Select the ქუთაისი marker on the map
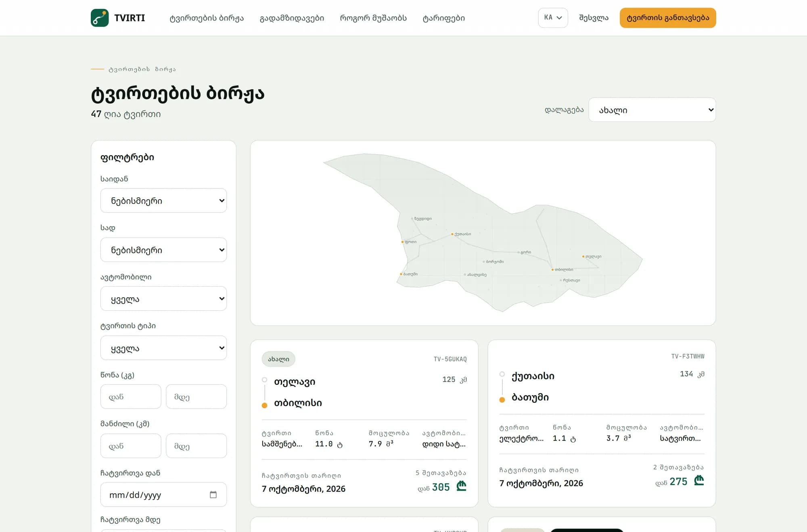This screenshot has width=807, height=532. tap(452, 234)
